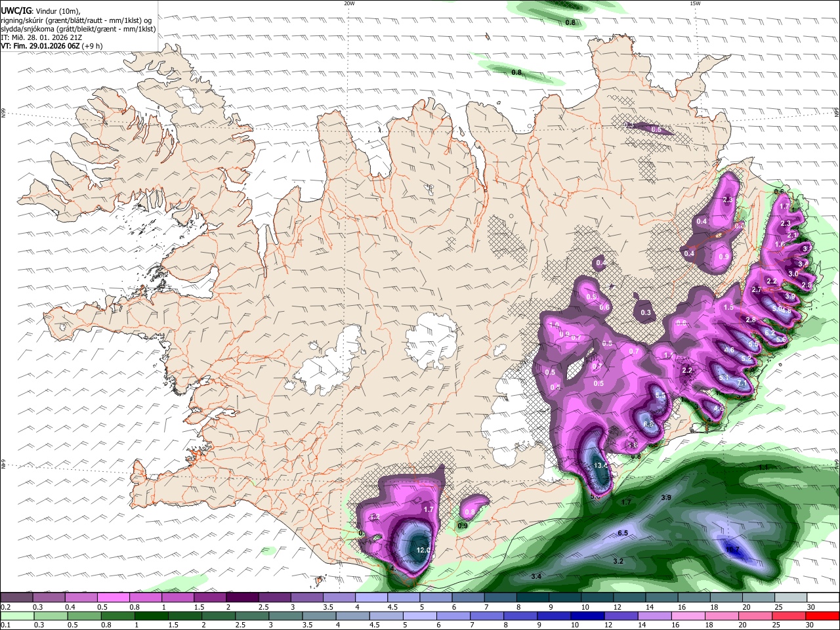
Task: Click the 25 label on the lower rain legend
Action: pyautogui.click(x=776, y=625)
